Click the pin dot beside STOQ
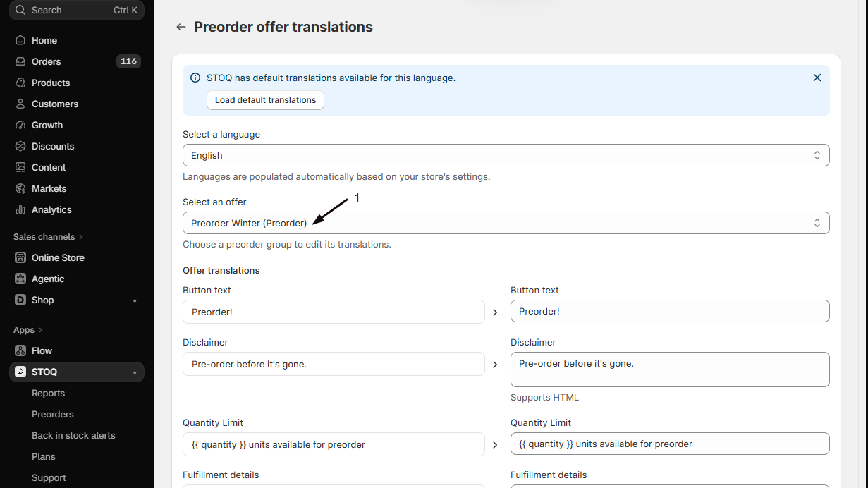868x488 pixels. point(135,372)
